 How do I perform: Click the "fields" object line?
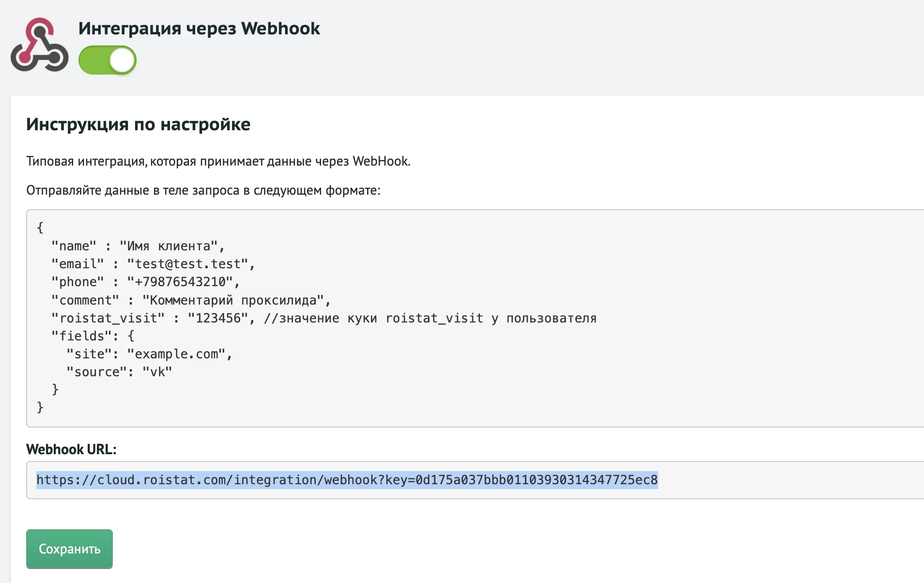93,336
